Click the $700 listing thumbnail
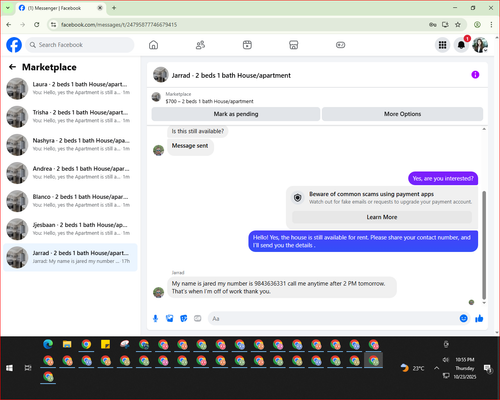500x400 pixels. point(156,97)
